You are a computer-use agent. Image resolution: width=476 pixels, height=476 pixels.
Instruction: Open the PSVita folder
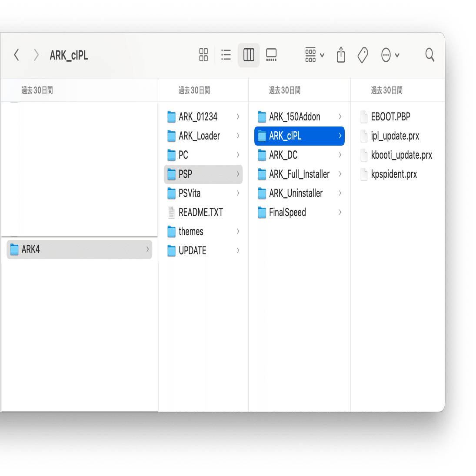203,193
